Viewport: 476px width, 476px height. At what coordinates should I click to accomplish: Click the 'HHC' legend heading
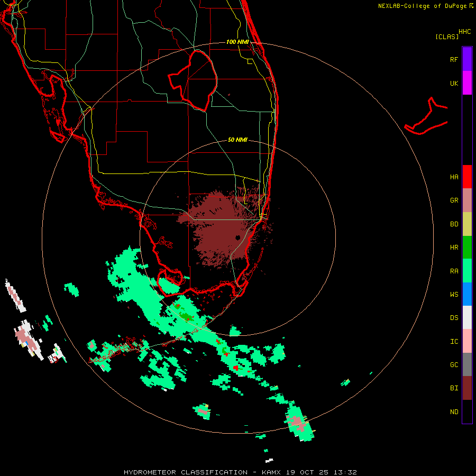[465, 32]
